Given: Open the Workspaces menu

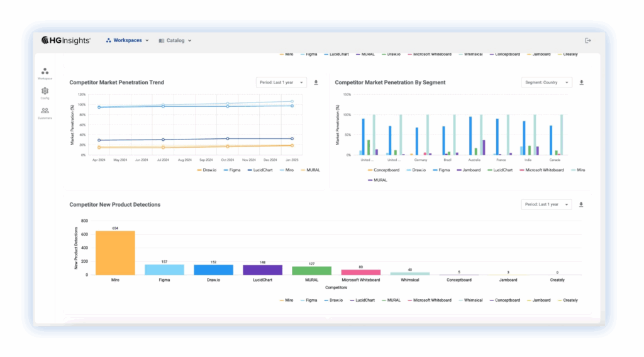Looking at the screenshot, I should tap(128, 40).
